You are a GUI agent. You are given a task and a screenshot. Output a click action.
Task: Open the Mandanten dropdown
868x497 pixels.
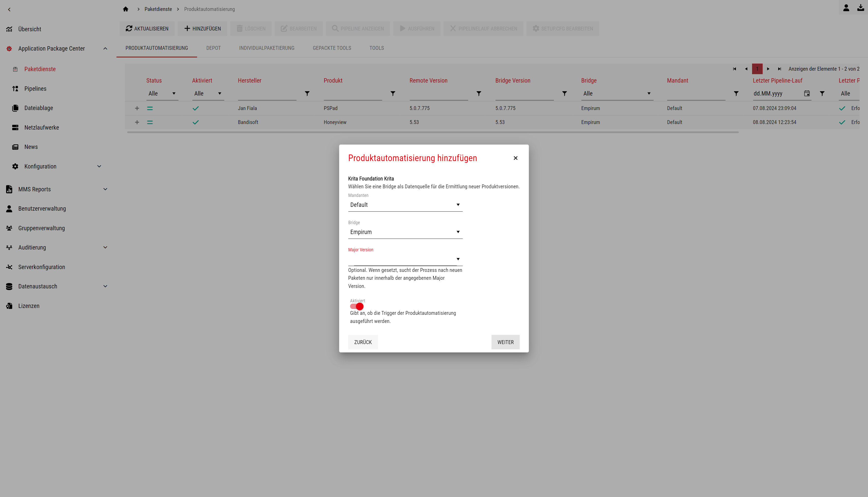405,205
